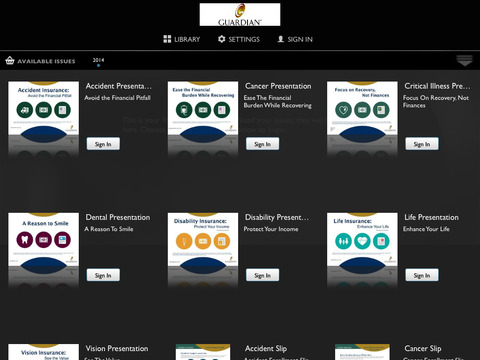Open the Library grid icon
Screen dimensions: 480x360
pos(167,39)
